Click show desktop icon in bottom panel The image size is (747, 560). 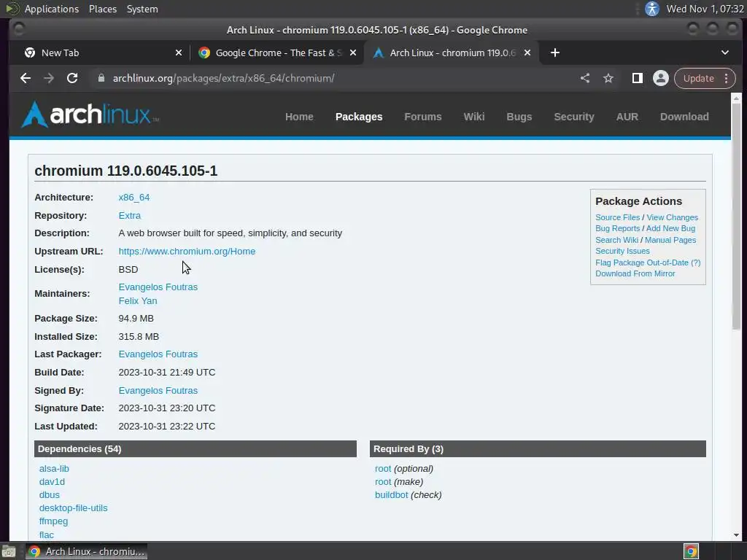pyautogui.click(x=9, y=551)
